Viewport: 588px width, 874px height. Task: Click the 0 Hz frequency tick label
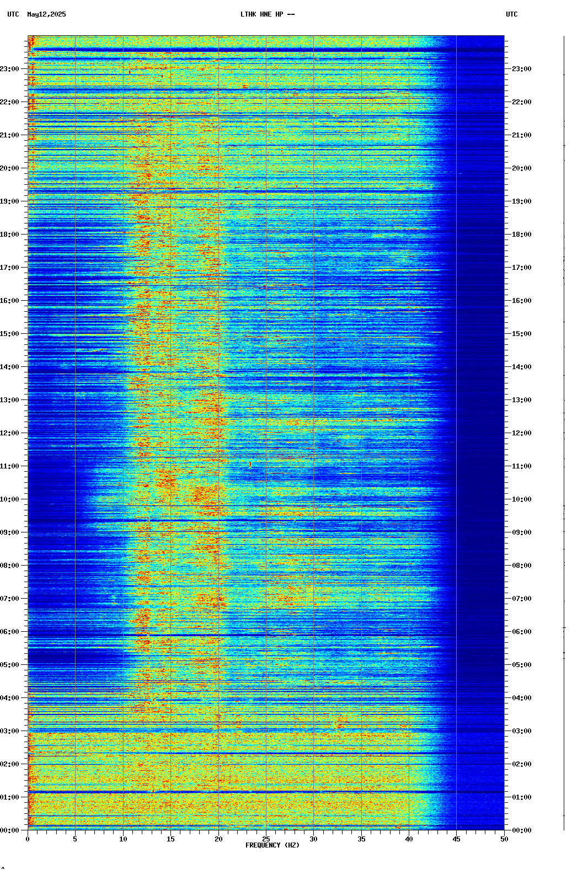28,839
